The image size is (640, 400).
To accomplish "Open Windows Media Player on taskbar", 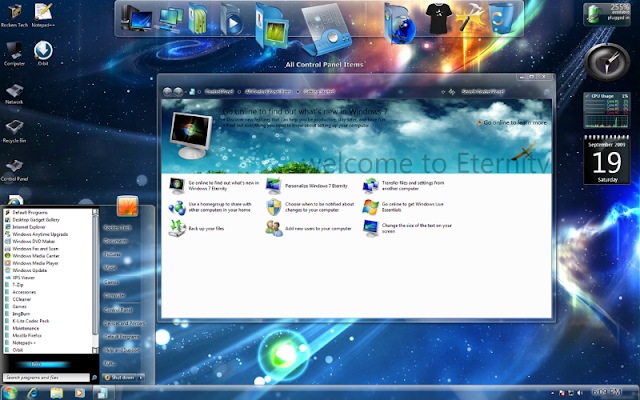I will (x=79, y=393).
